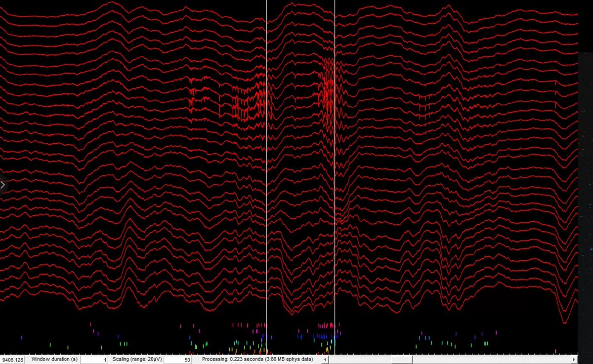Click the 'Window duration (s)' label

pos(54,360)
